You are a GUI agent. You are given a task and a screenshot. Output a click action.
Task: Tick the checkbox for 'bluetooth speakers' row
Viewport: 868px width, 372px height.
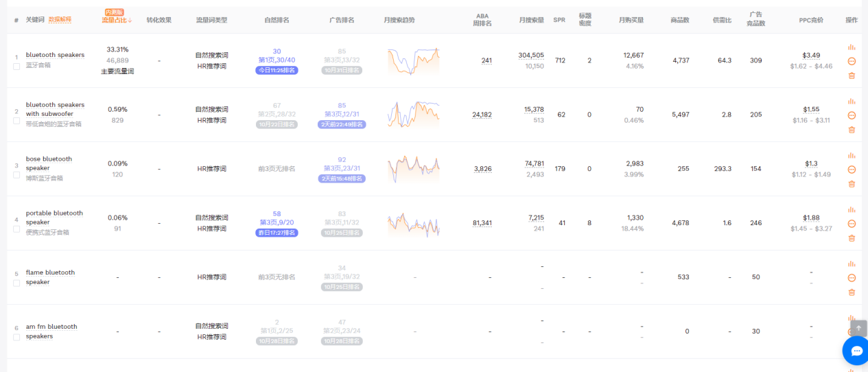coord(16,67)
